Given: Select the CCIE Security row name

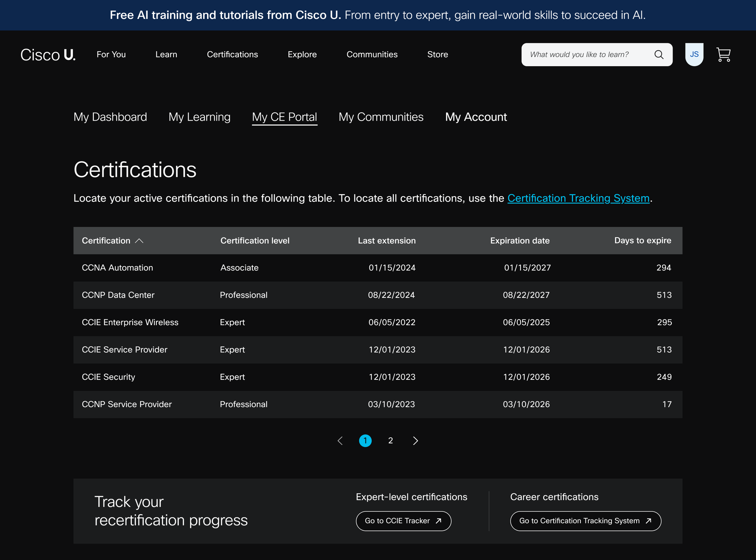Looking at the screenshot, I should pyautogui.click(x=108, y=377).
